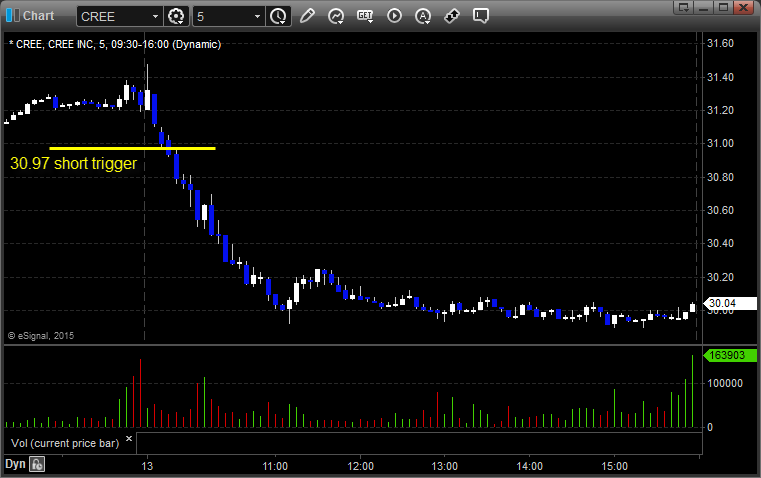Image resolution: width=761 pixels, height=478 pixels.
Task: Click the link windows icon
Action: [x=452, y=16]
